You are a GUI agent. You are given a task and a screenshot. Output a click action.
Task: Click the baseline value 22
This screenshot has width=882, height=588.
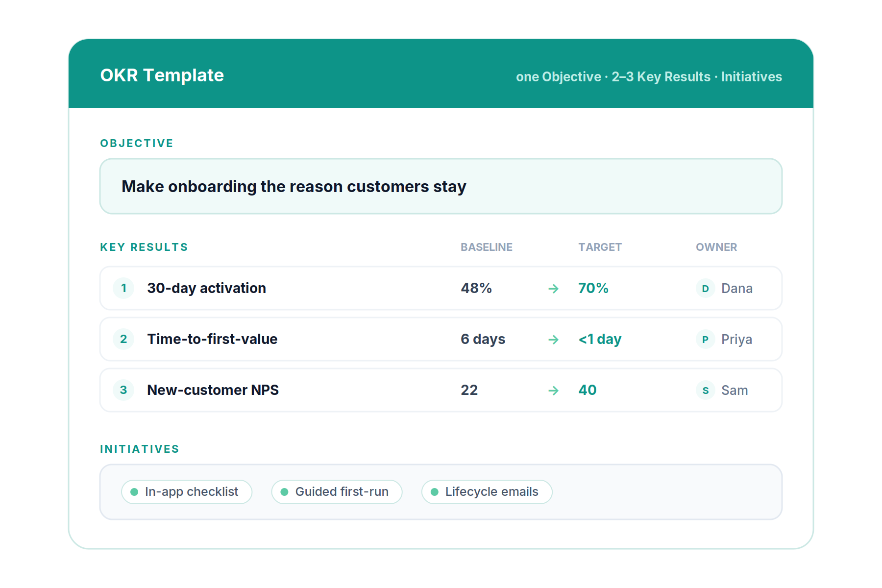click(x=469, y=390)
